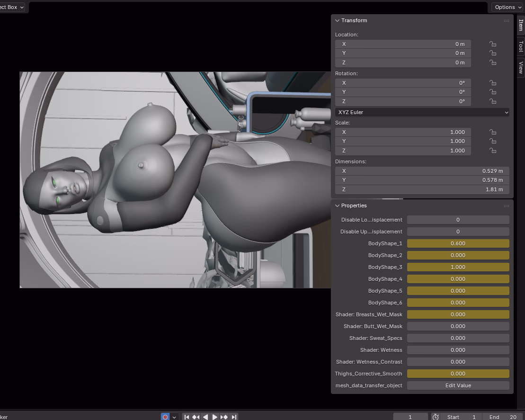Play the animation in reverse
Viewport: 525px width, 420px height.
(205, 417)
